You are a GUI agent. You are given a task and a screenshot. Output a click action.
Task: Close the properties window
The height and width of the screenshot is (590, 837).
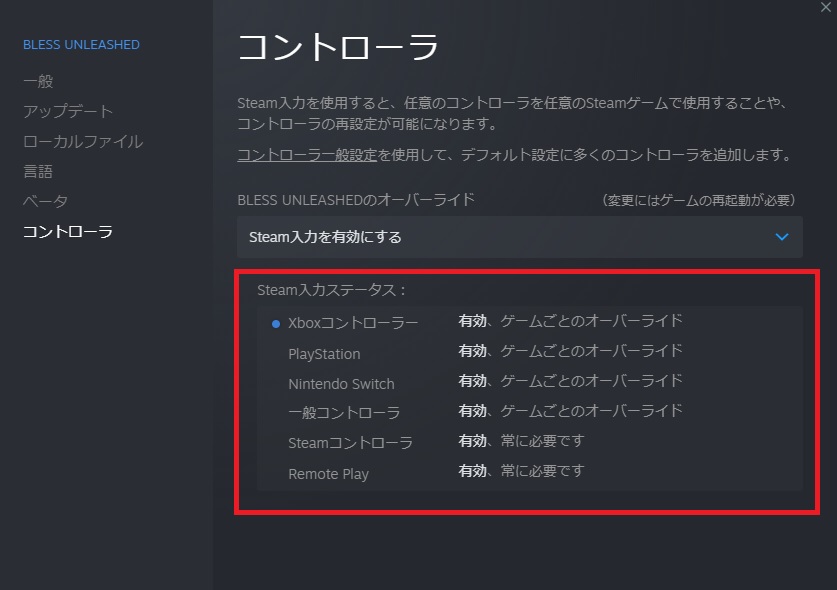pos(826,7)
